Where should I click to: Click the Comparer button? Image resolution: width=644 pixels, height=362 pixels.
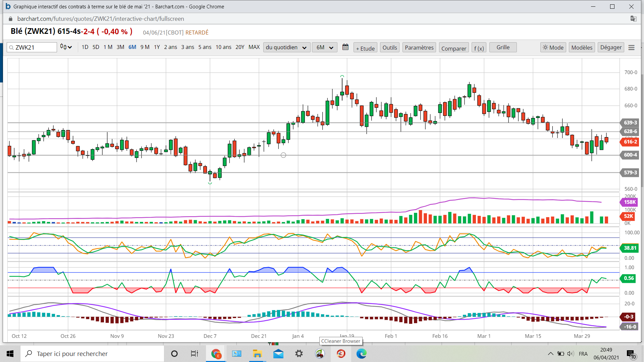(453, 48)
